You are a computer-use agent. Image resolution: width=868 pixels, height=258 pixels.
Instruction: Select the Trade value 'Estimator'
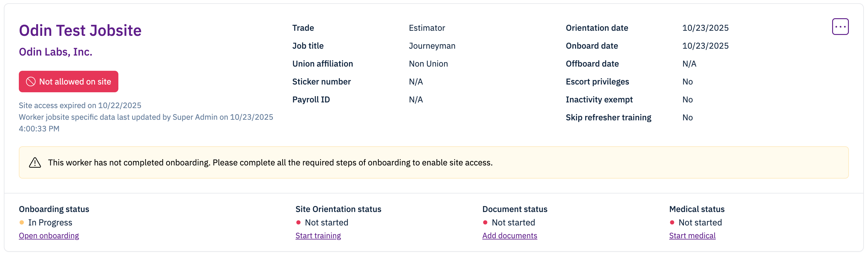pos(427,28)
